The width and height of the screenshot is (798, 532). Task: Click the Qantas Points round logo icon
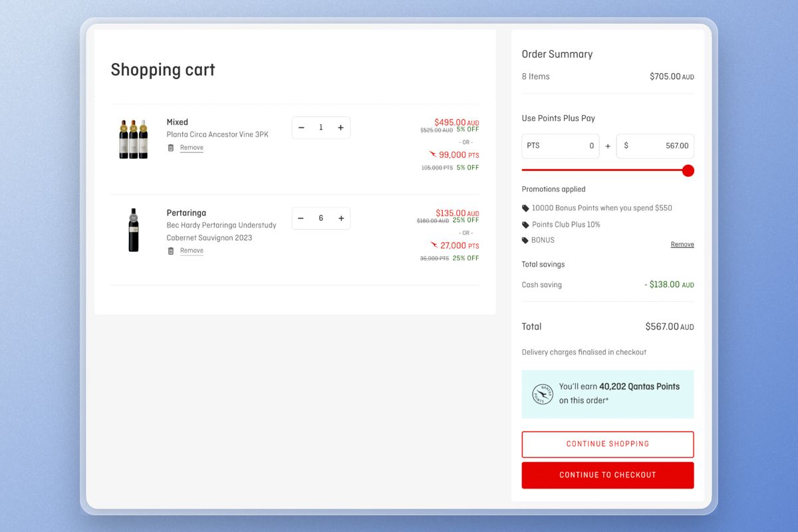point(543,394)
